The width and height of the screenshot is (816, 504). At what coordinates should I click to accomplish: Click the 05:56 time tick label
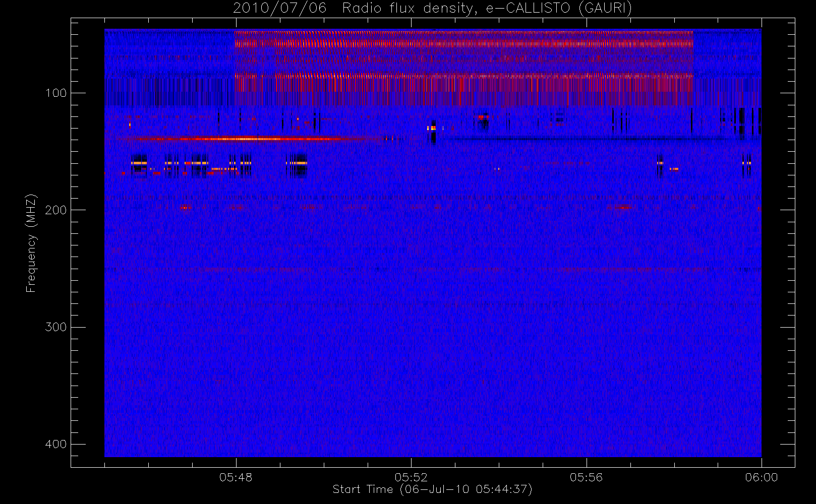coord(586,477)
